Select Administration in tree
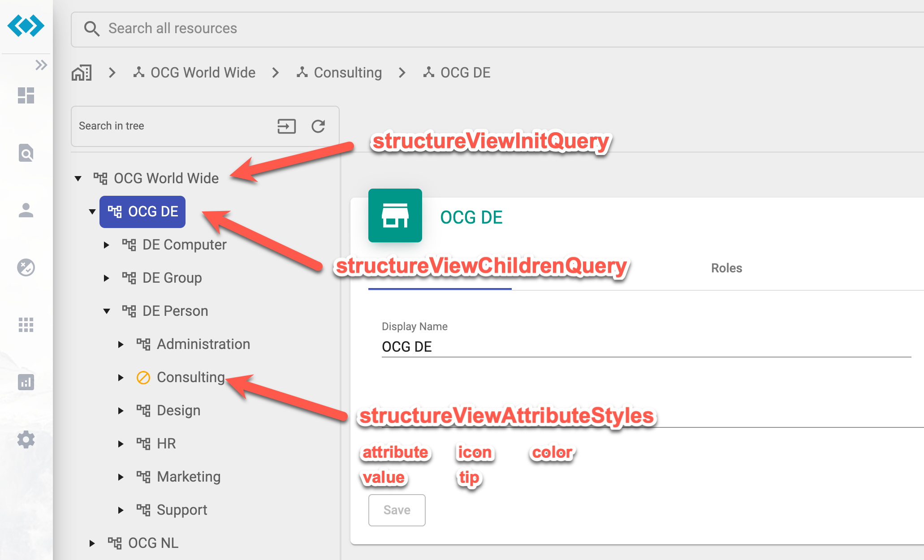This screenshot has height=560, width=924. pos(203,344)
